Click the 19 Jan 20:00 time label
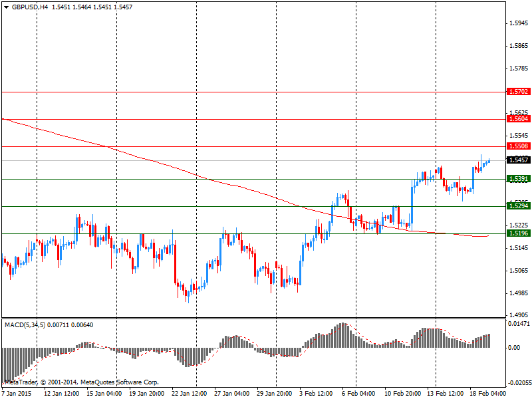The image size is (532, 399). coord(147,394)
